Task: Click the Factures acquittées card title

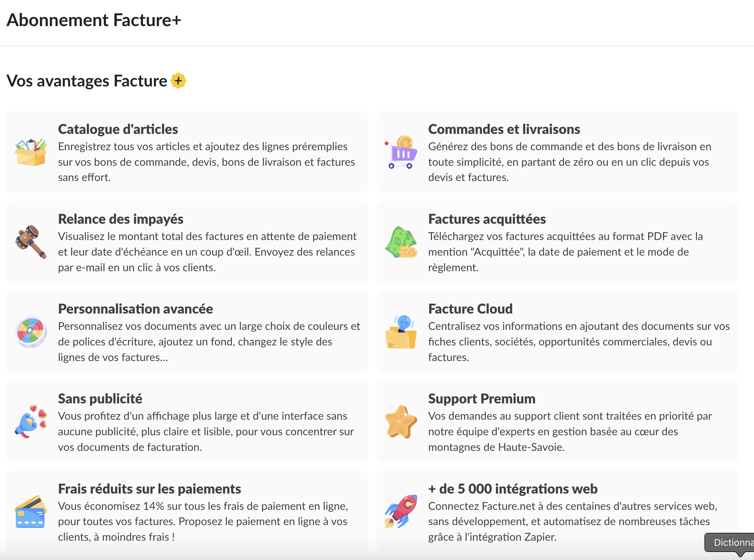Action: pos(487,219)
